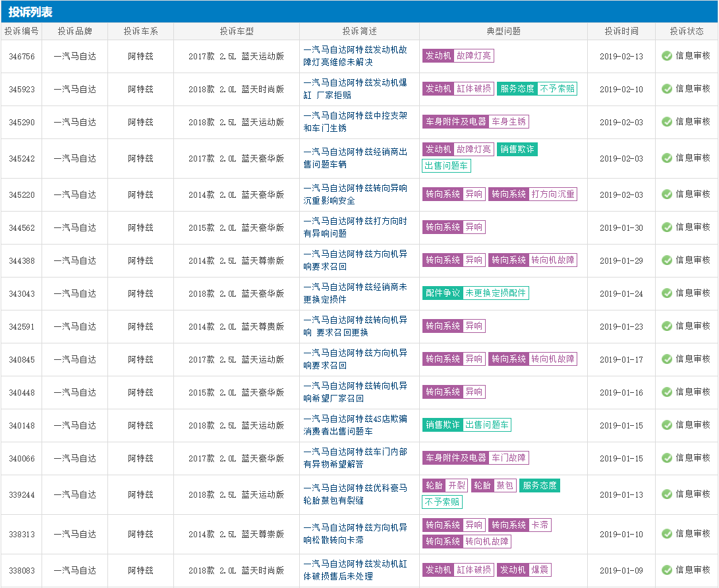Click the complaint number 343043
This screenshot has width=719, height=588.
(22, 293)
